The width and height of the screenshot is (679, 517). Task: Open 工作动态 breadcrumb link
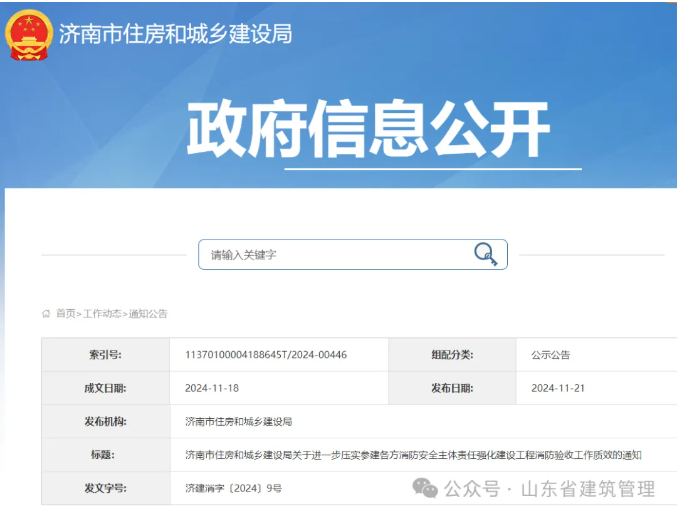[102, 314]
